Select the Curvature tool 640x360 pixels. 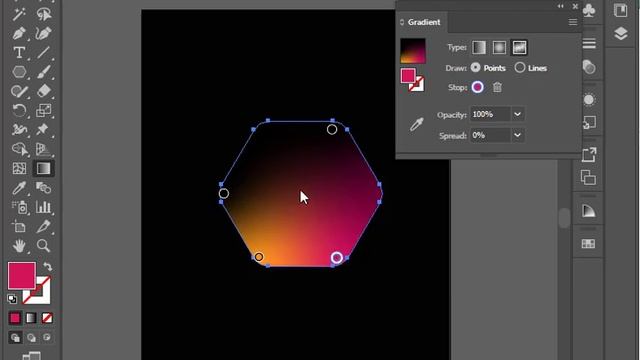43,33
